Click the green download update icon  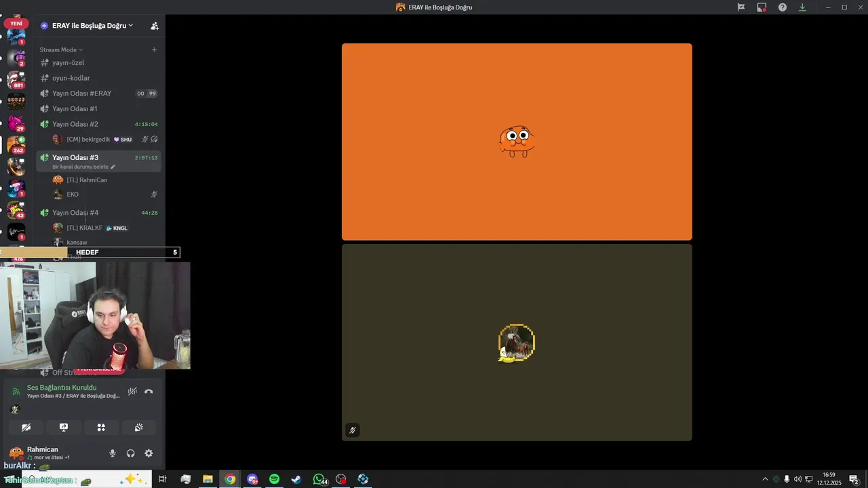point(802,7)
